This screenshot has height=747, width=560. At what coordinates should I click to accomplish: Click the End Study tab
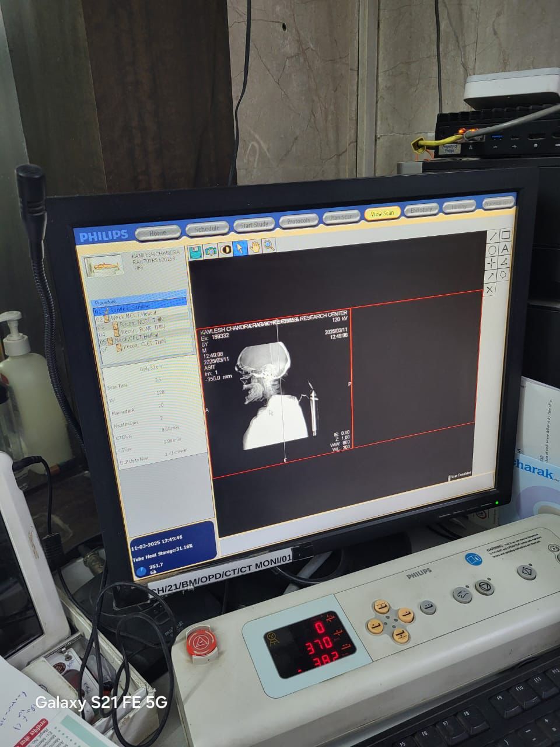point(421,210)
